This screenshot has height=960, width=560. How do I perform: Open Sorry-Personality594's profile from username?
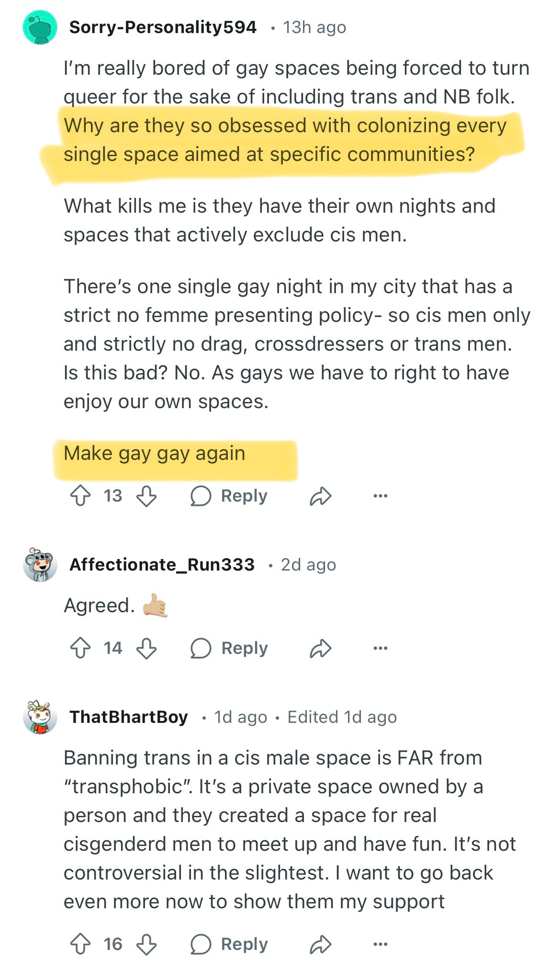(x=163, y=27)
